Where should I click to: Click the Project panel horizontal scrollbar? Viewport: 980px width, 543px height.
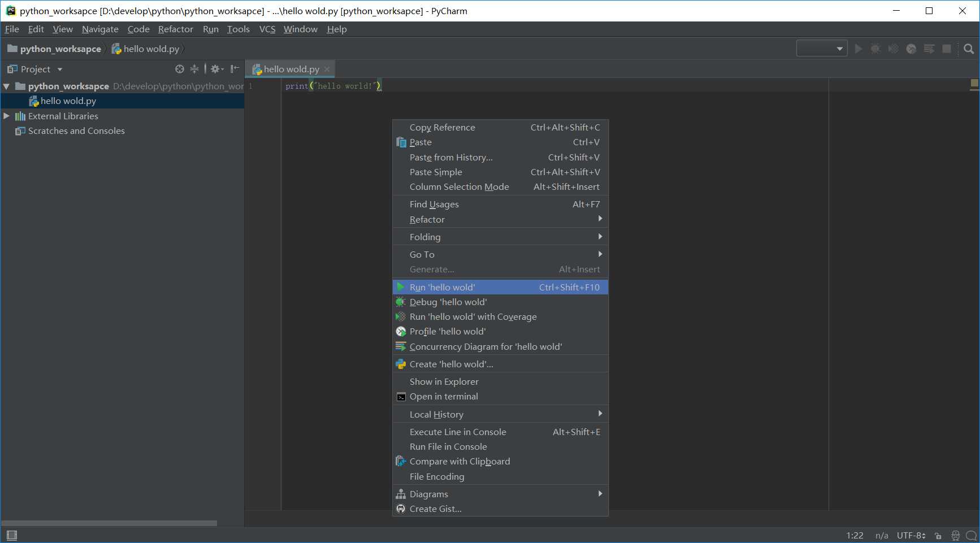tap(109, 523)
